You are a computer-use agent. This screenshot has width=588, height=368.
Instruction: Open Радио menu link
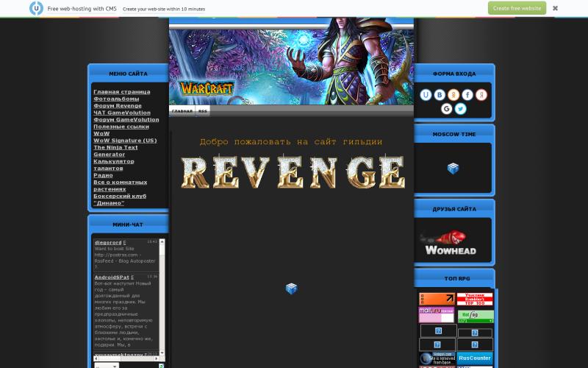(x=103, y=175)
